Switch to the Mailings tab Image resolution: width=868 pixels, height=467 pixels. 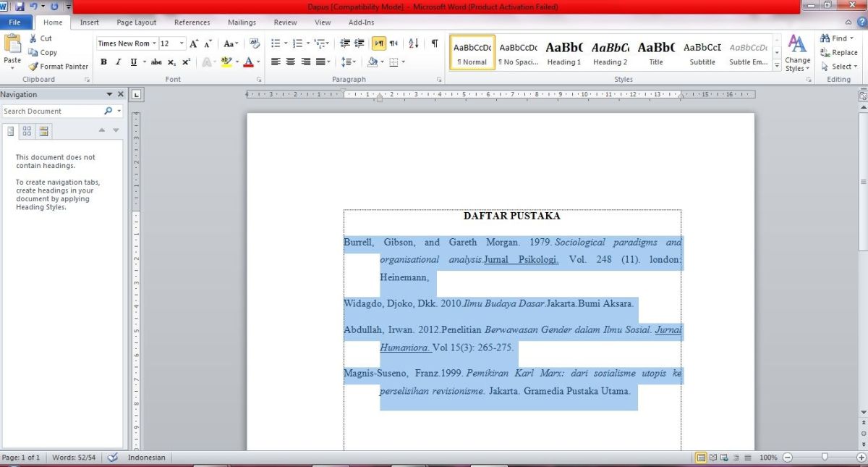[242, 22]
